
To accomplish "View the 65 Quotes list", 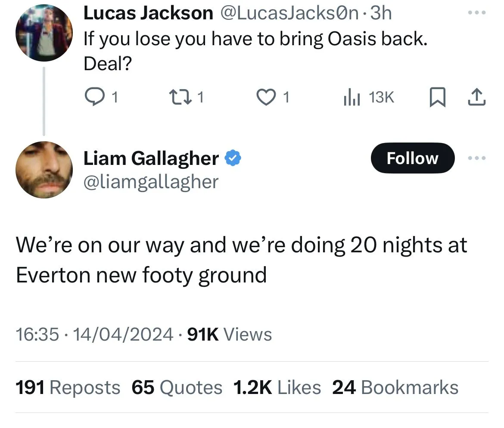I will (177, 387).
